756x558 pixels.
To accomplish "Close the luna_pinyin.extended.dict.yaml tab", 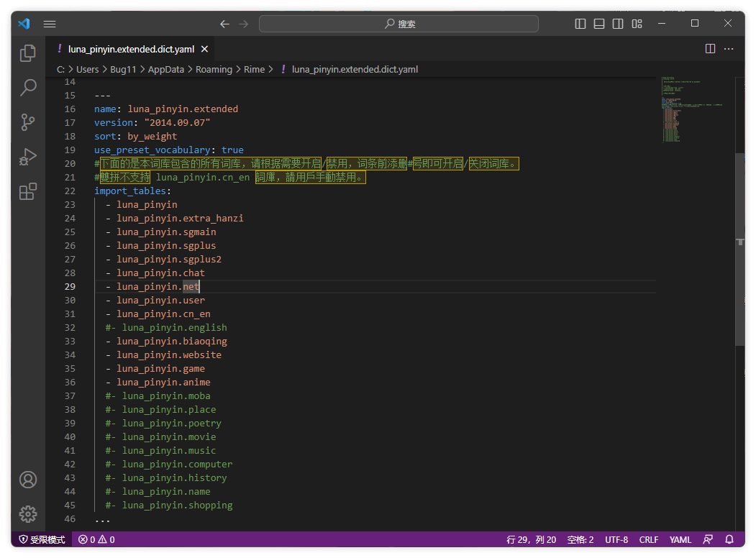I will point(204,49).
